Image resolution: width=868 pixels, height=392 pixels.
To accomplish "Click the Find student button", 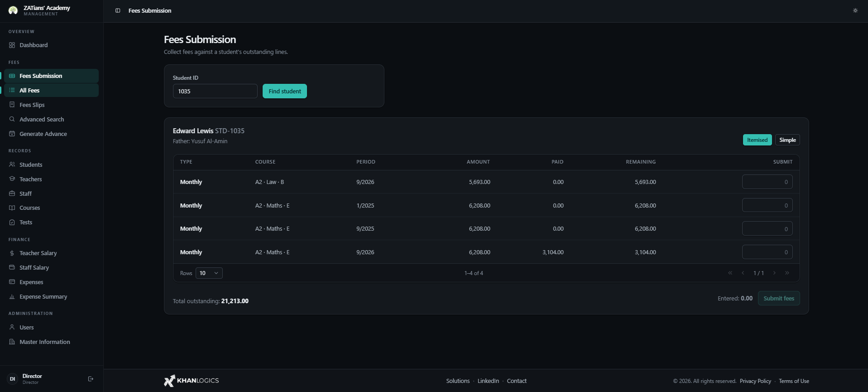I will tap(285, 91).
